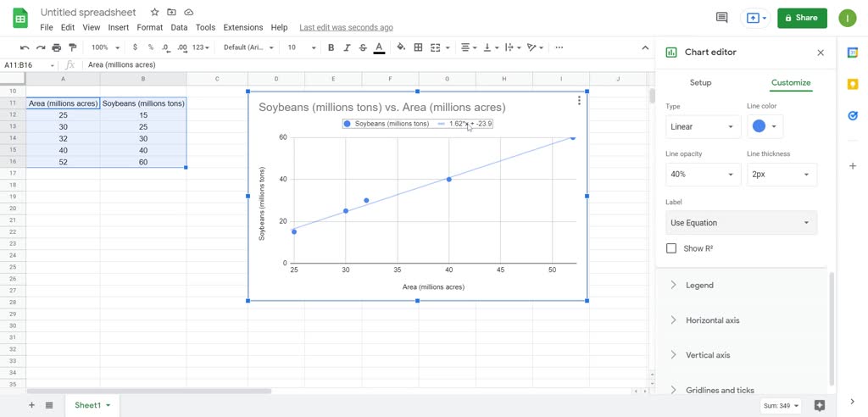
Task: Apply Strikethrough formatting
Action: 363,47
